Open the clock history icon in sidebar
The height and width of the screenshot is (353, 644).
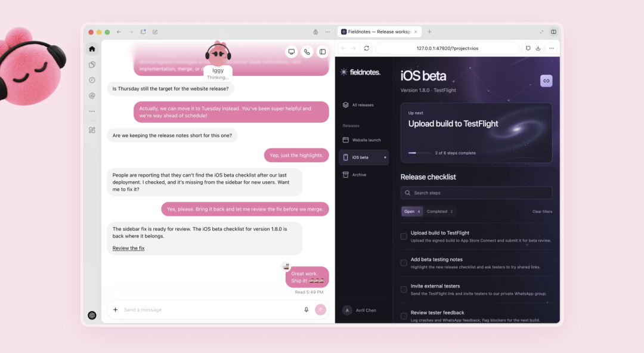tap(92, 80)
